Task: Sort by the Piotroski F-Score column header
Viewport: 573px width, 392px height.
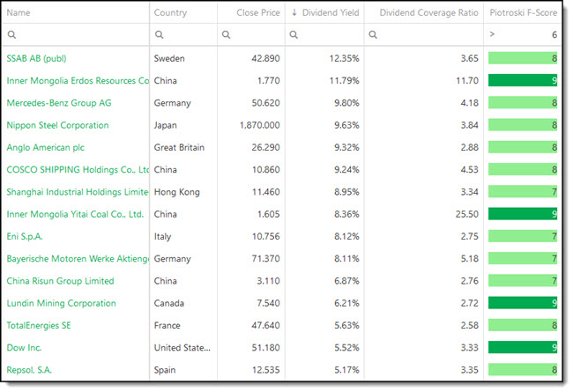Action: (x=524, y=13)
